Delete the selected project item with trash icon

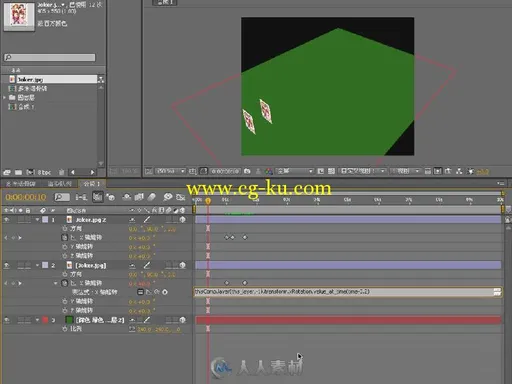(61, 172)
